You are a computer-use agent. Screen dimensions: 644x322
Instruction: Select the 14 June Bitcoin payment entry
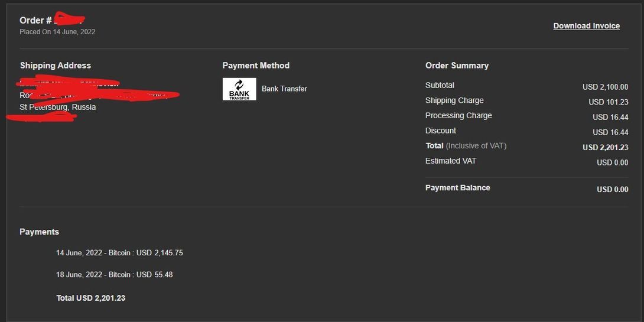[x=119, y=253]
